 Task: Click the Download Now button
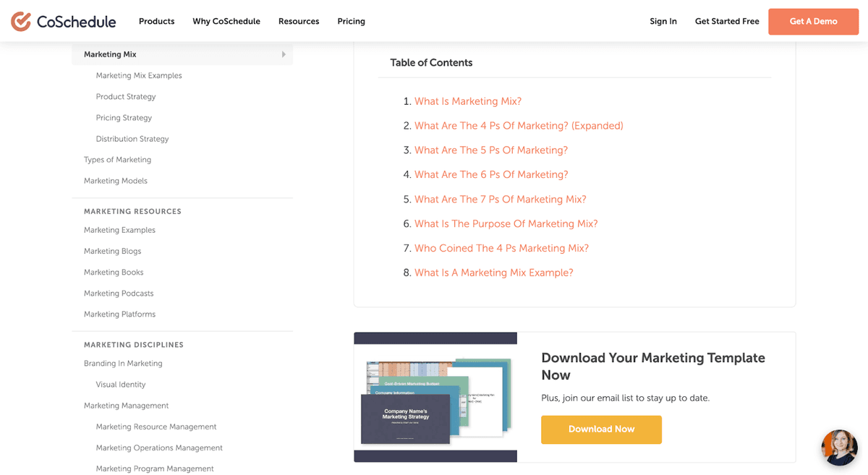[601, 429]
